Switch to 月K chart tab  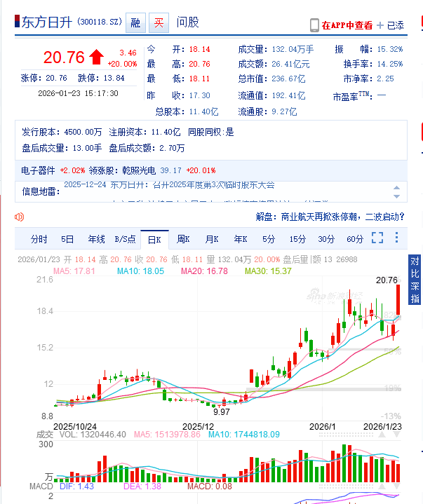point(212,239)
